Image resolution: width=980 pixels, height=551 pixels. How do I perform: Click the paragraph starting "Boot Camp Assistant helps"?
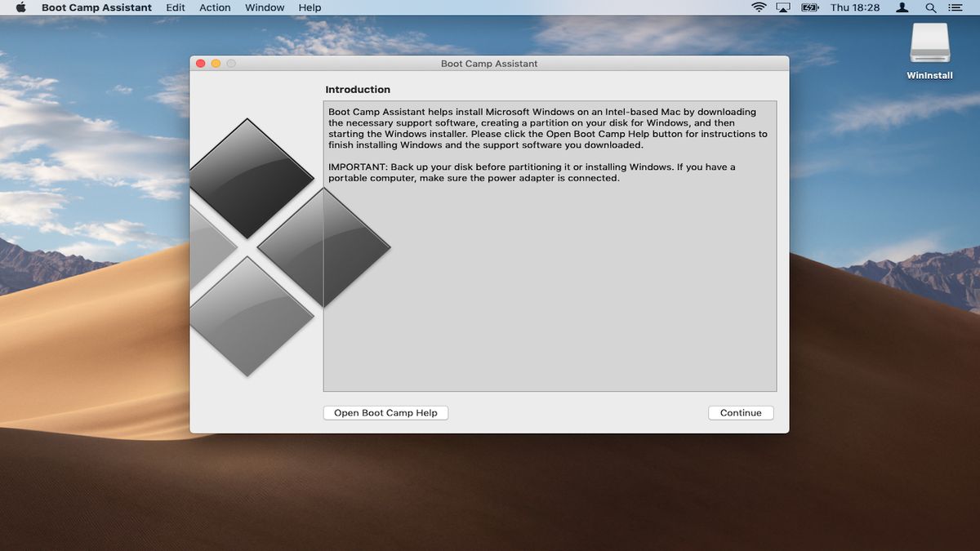coord(547,129)
